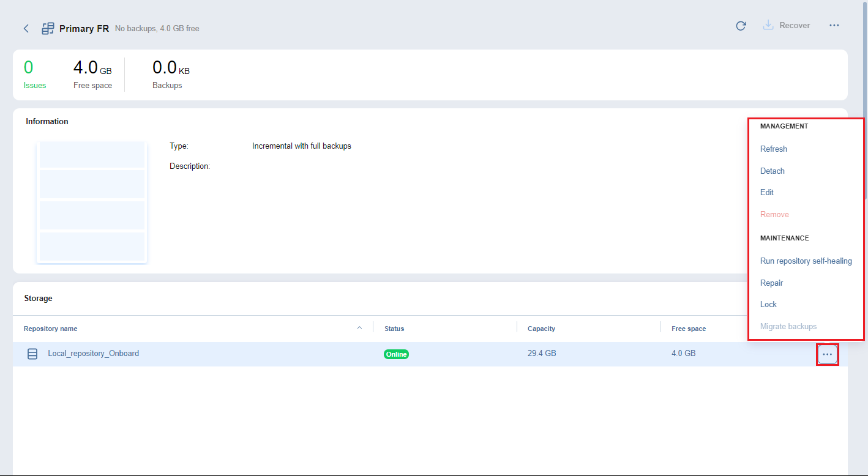Select Lock in the Maintenance menu
The image size is (868, 476).
coord(768,304)
